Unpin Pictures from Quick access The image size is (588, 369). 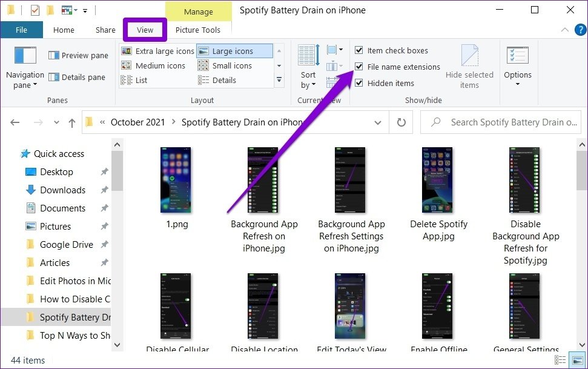coord(104,227)
